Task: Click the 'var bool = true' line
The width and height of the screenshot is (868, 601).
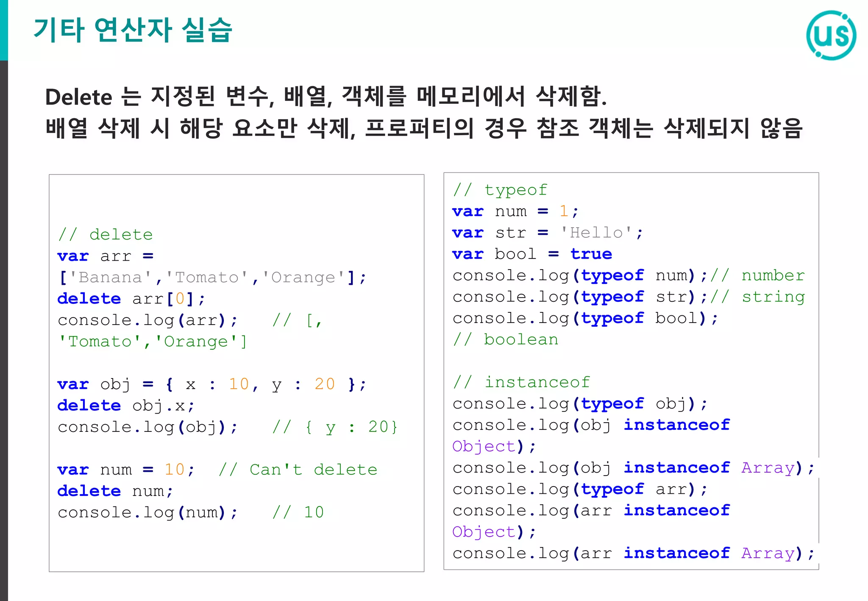Action: (x=532, y=254)
